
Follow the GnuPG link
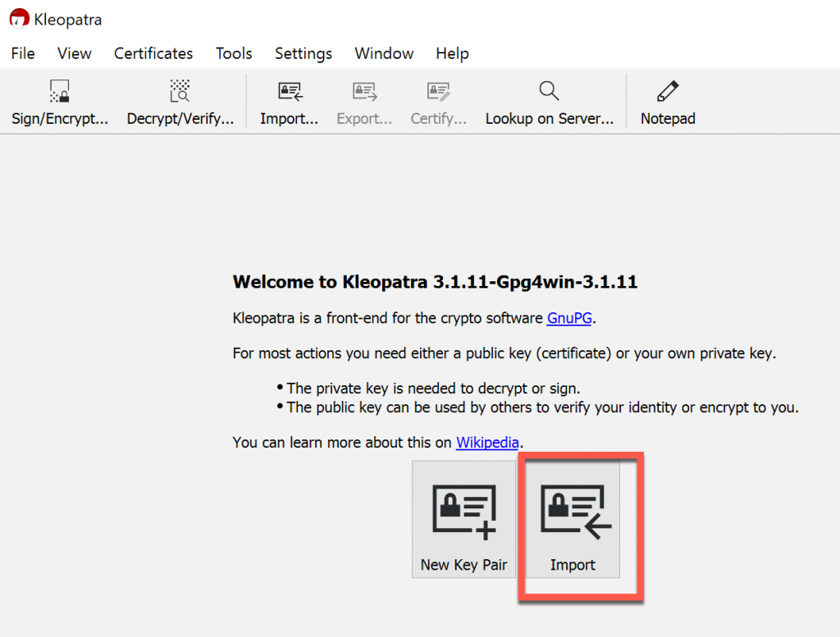[569, 318]
